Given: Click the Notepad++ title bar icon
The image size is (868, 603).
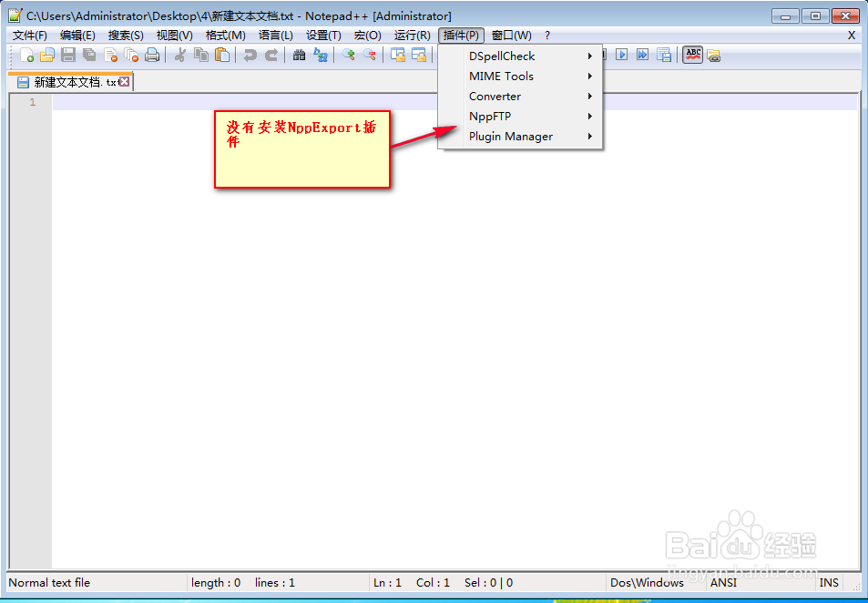Looking at the screenshot, I should tap(15, 15).
